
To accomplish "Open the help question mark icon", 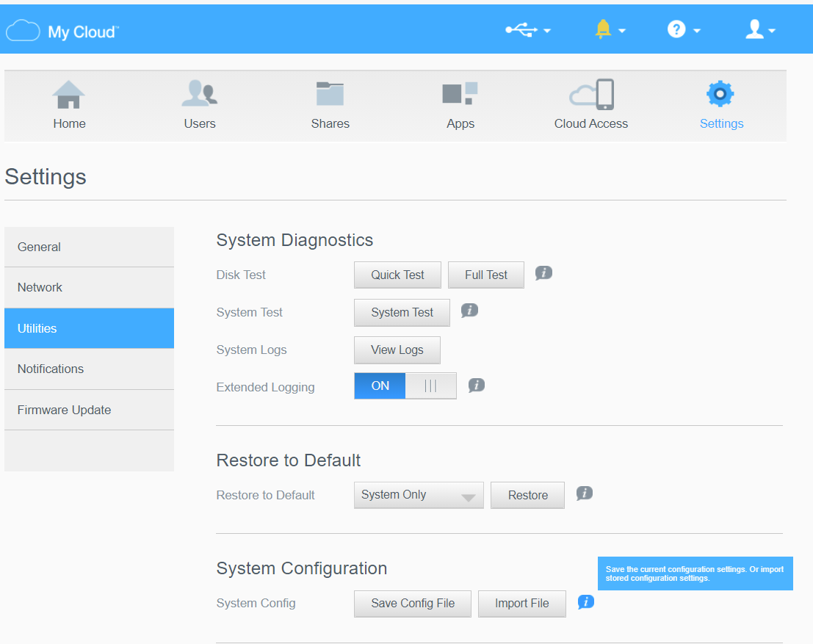I will click(x=676, y=29).
